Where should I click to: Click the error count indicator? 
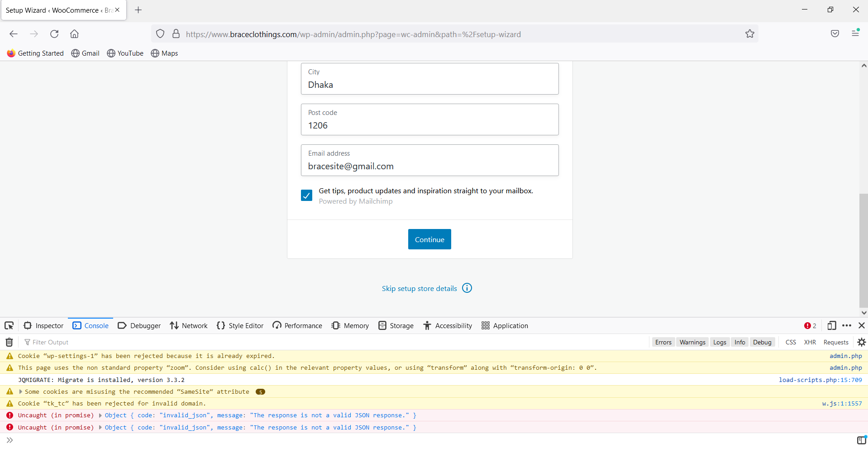click(x=810, y=326)
